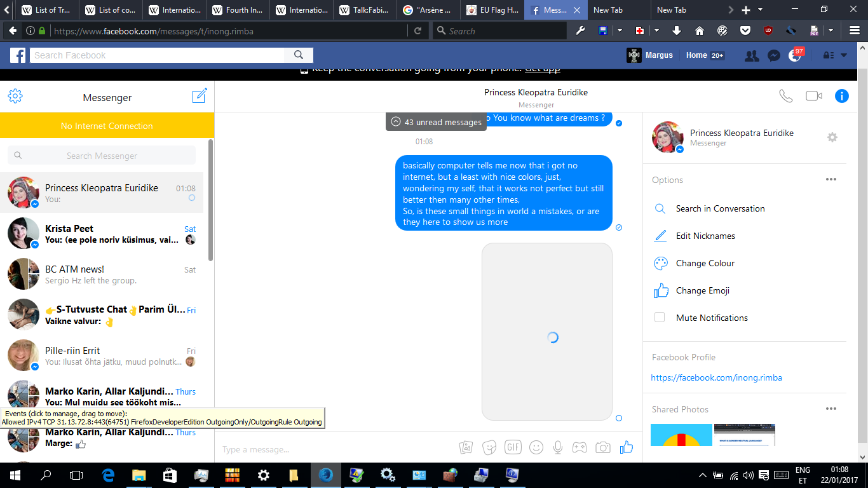Choose a sticker from the composer
The image size is (868, 488).
tap(489, 447)
